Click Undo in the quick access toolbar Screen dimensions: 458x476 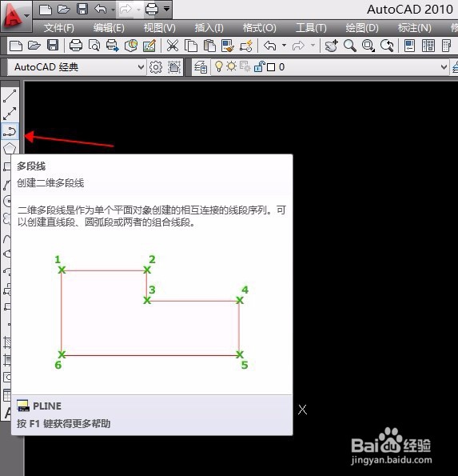[101, 10]
